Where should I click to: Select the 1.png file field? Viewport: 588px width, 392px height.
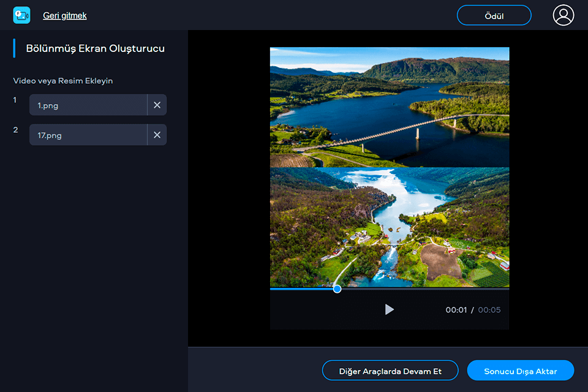tap(88, 105)
